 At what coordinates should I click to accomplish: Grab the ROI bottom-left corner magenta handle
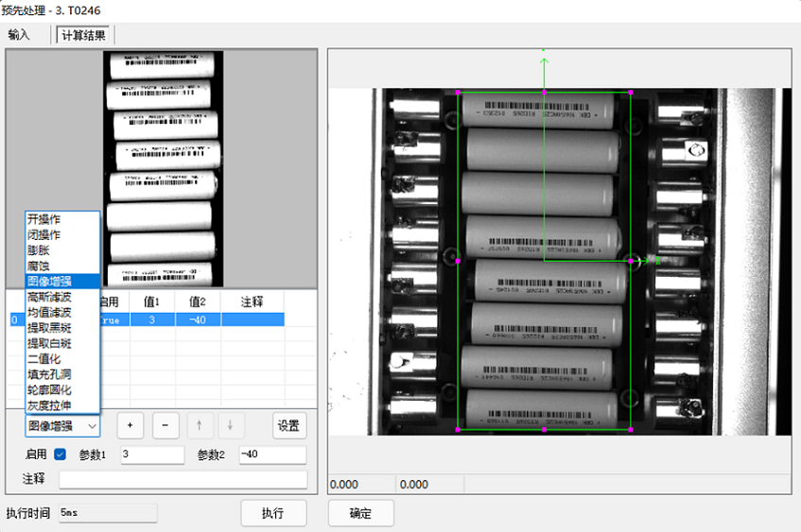458,430
